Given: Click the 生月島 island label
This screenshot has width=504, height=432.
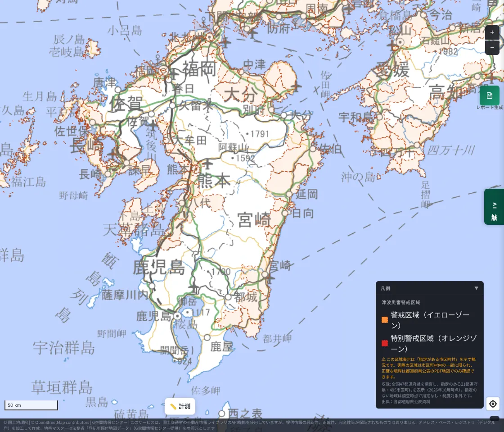Looking at the screenshot, I should [x=40, y=96].
